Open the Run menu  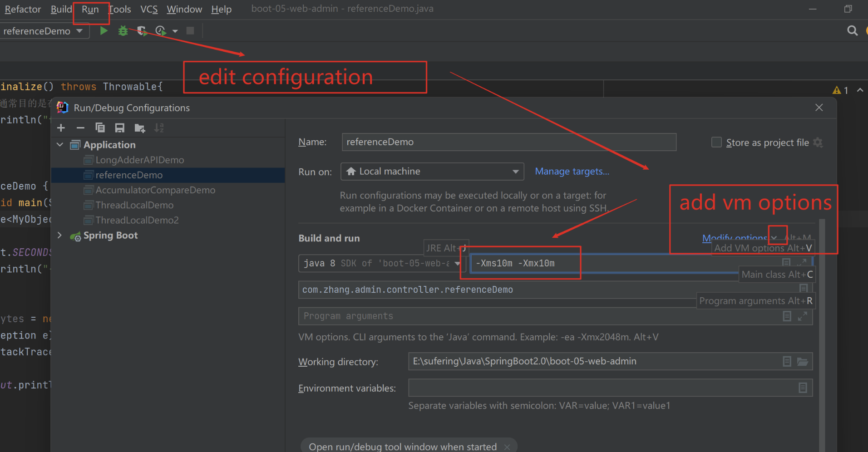90,10
